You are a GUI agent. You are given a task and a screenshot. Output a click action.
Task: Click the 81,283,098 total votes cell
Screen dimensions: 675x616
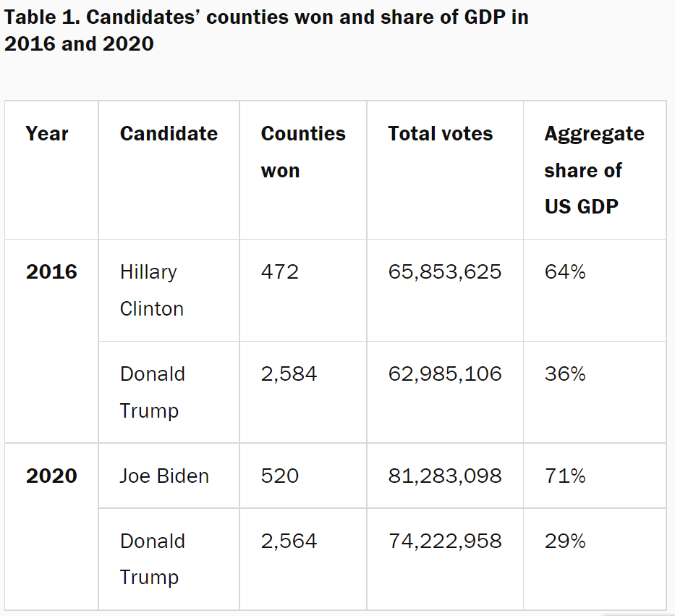coord(444,476)
